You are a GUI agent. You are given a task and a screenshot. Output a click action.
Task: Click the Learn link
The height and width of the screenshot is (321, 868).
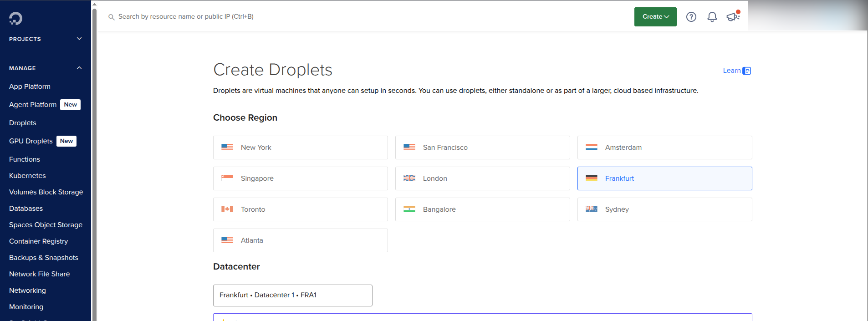click(732, 71)
